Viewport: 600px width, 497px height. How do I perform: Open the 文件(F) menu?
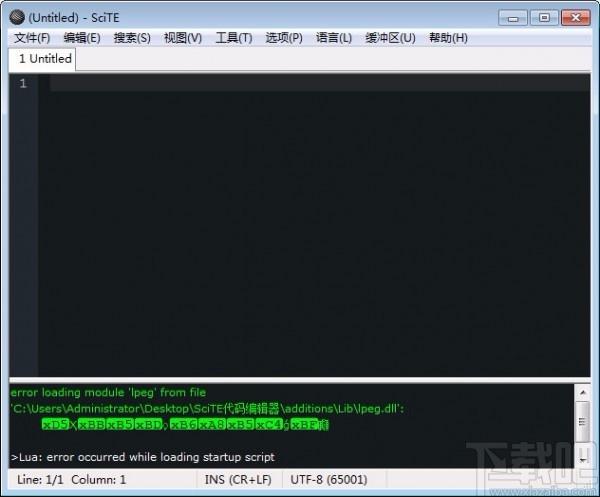32,38
